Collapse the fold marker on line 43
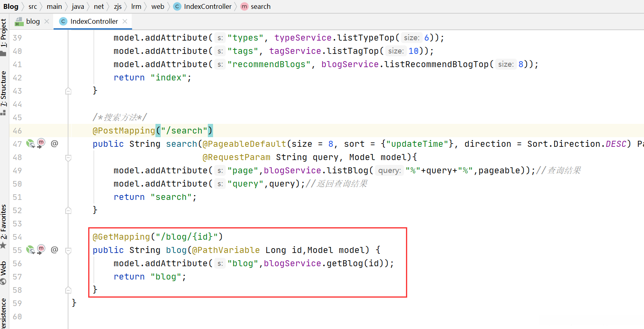Screen dimensions: 644x329 click(x=68, y=91)
